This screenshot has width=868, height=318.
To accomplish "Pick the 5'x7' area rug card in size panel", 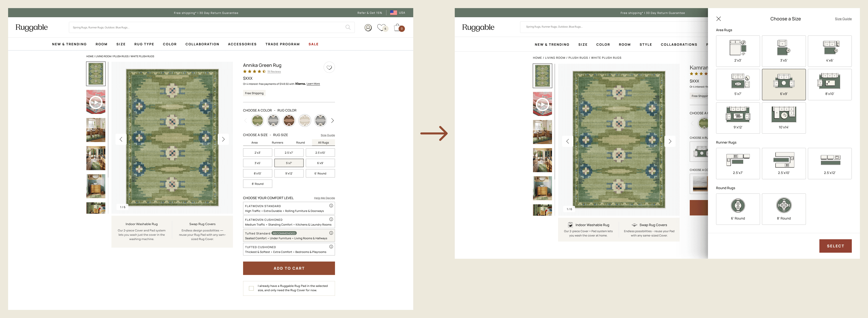I will [x=738, y=85].
